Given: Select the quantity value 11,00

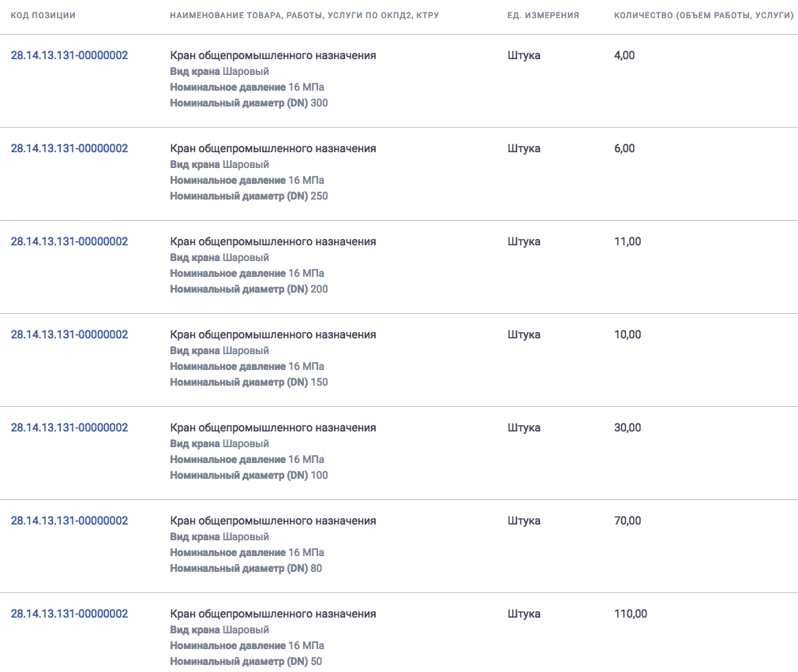Looking at the screenshot, I should point(628,241).
